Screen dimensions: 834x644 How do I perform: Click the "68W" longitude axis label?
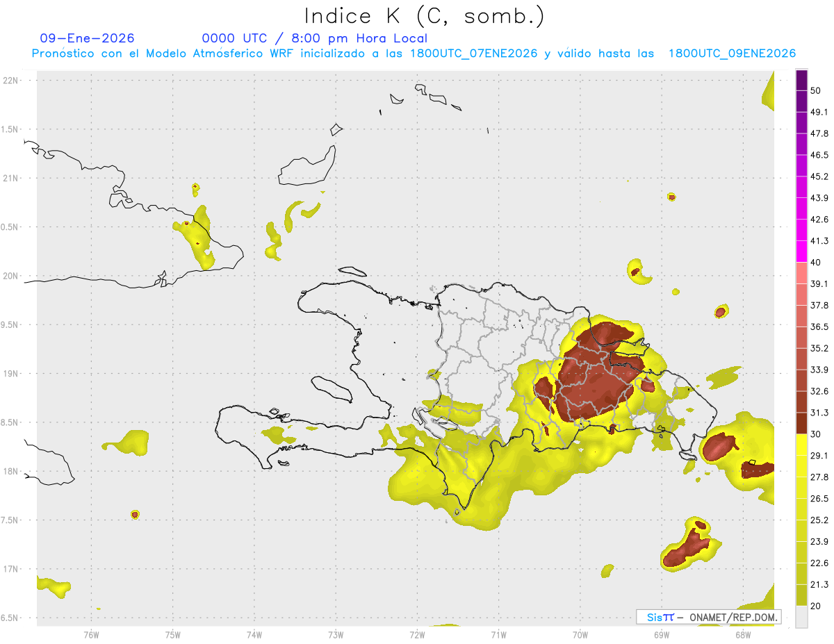743,635
